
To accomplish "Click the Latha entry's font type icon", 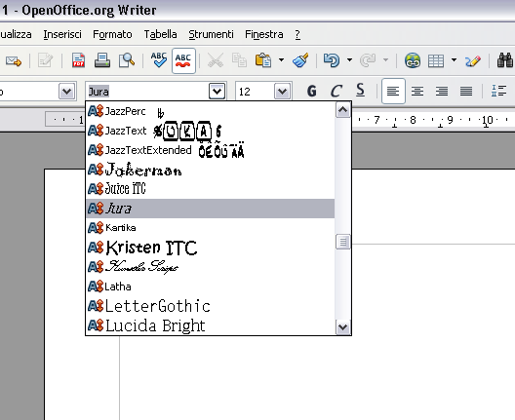I will click(x=96, y=286).
